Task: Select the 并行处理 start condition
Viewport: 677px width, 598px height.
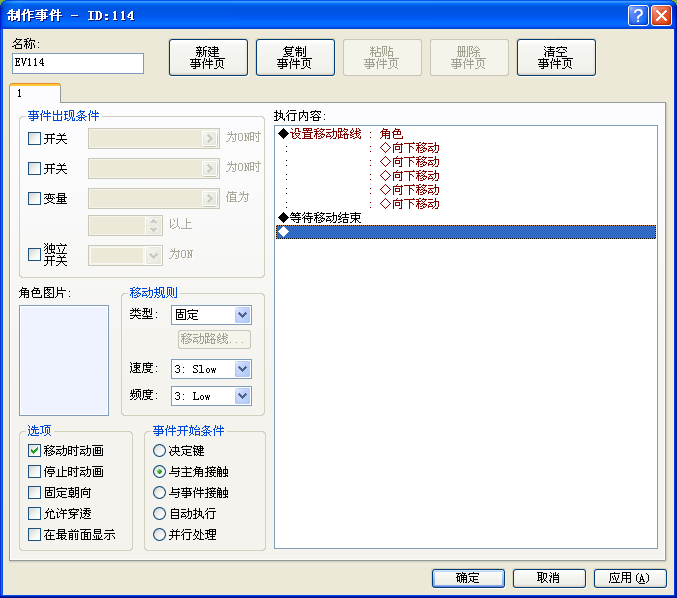Action: (159, 535)
